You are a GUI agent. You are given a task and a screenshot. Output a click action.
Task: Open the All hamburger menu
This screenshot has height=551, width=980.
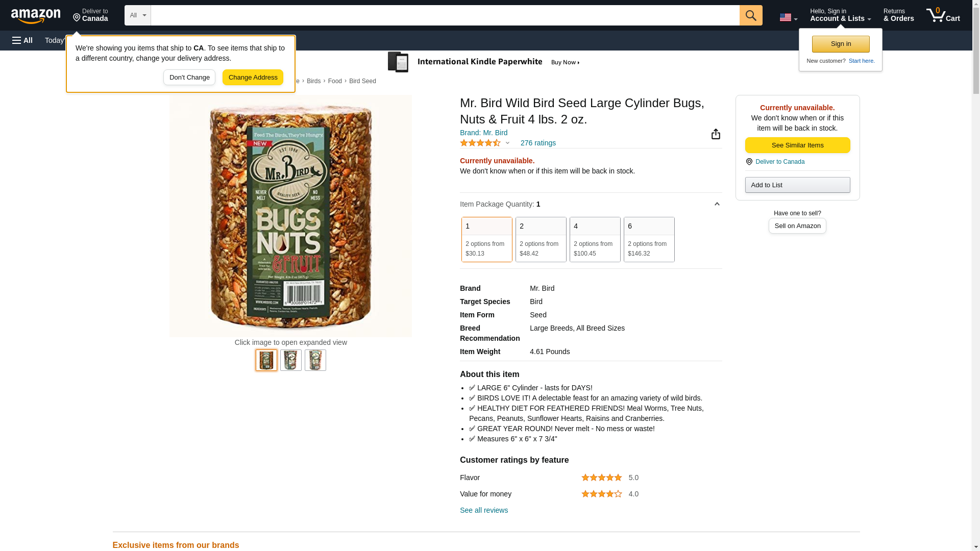22,40
